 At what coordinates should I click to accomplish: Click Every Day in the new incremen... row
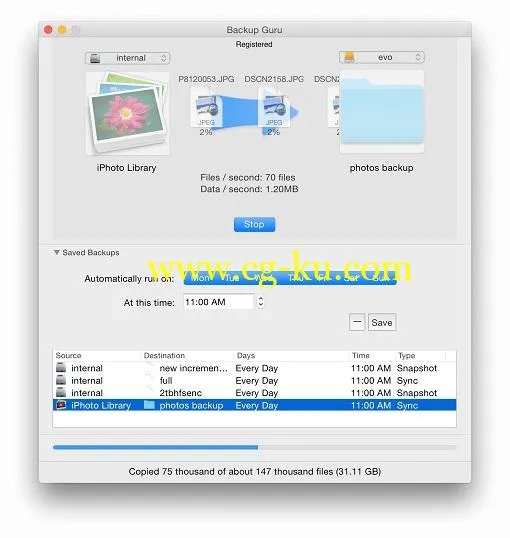[x=257, y=368]
